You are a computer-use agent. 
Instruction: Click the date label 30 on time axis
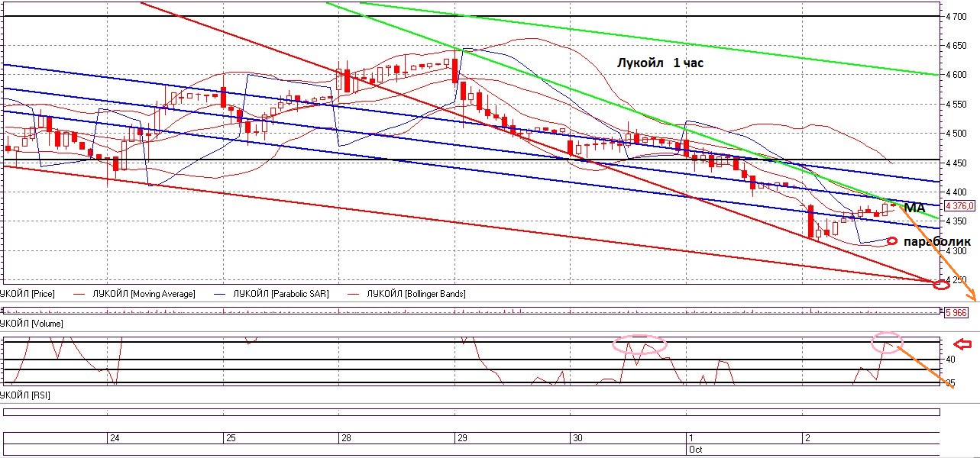click(577, 438)
